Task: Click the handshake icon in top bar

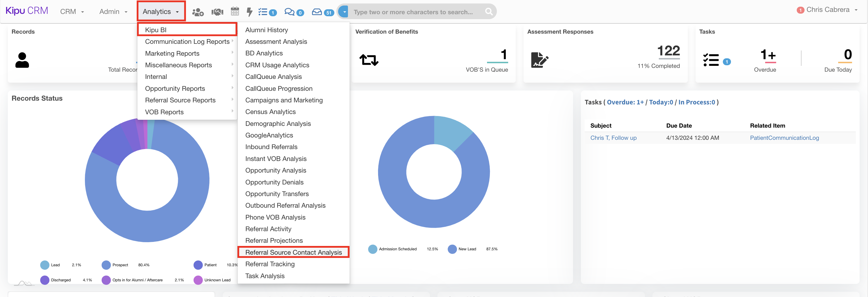Action: (x=217, y=12)
